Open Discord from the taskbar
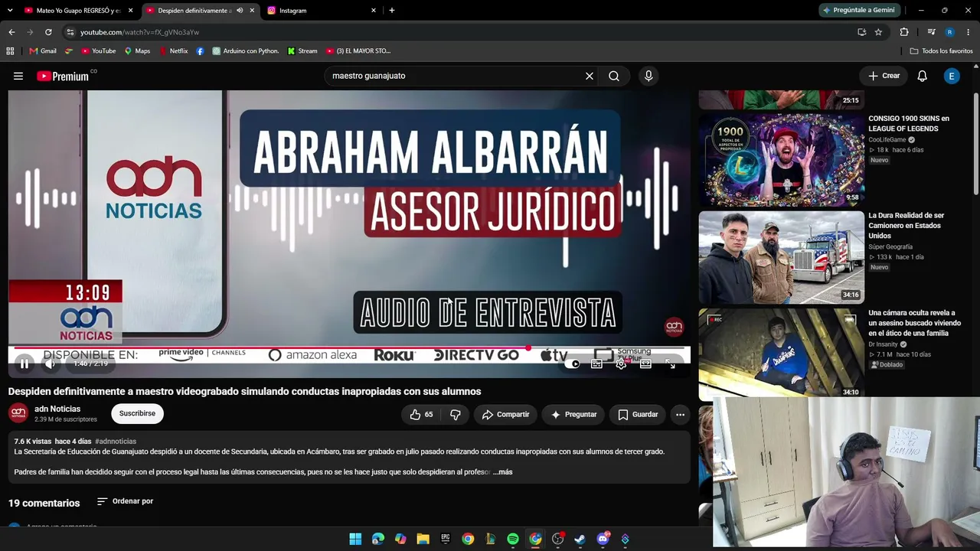 603,539
